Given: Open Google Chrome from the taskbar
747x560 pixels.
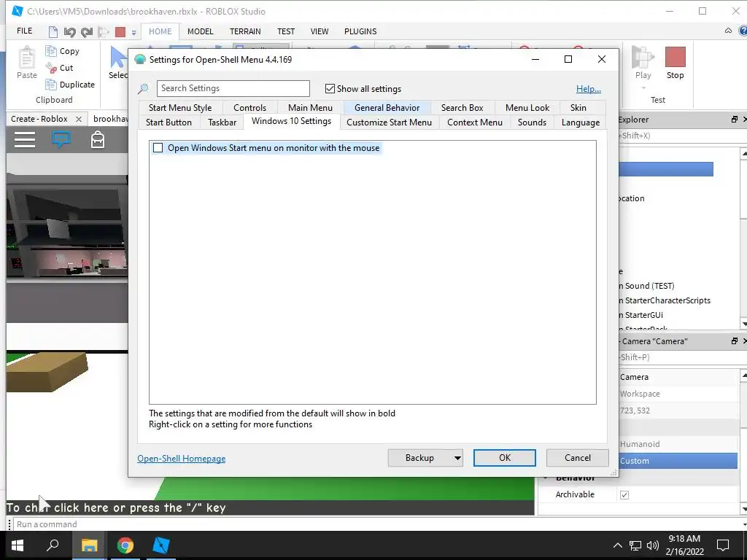Looking at the screenshot, I should [125, 545].
